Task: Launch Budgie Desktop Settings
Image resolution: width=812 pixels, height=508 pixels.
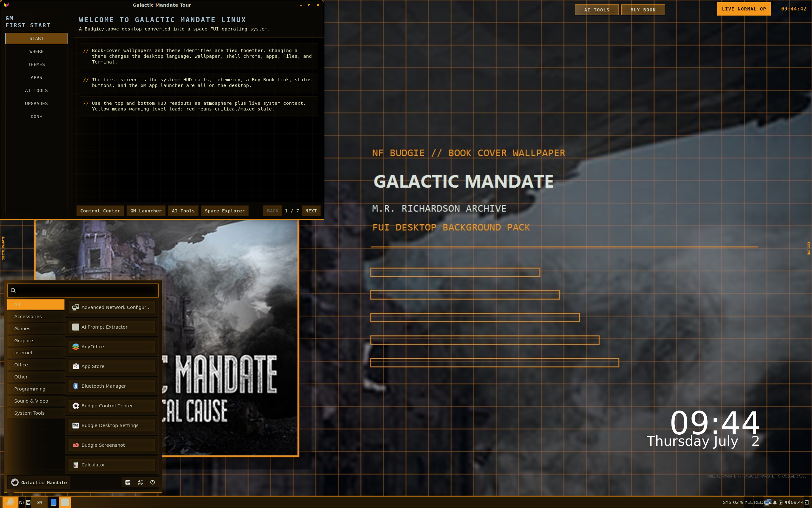Action: click(x=112, y=425)
